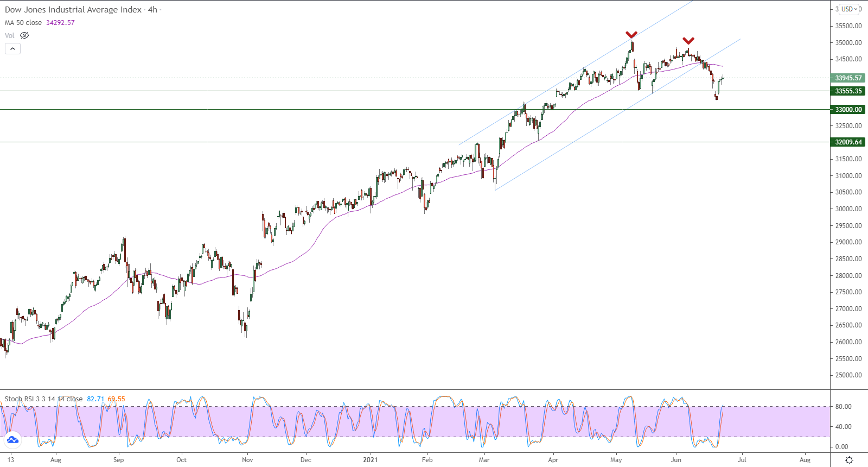Click the current price label 33945.57

(848, 78)
